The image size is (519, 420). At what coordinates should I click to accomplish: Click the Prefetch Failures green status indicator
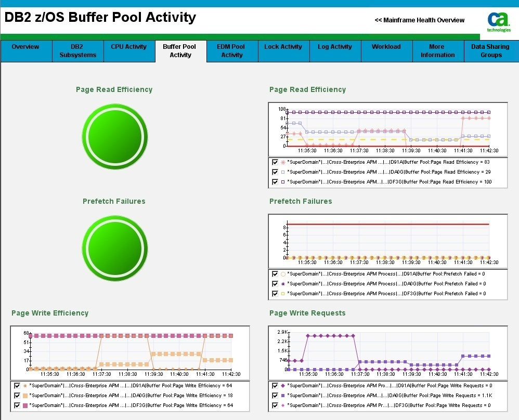pyautogui.click(x=115, y=248)
